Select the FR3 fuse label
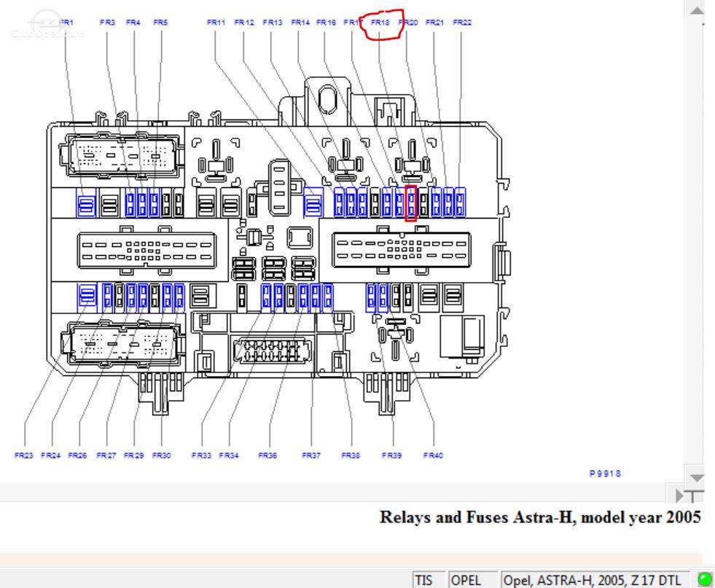 click(x=107, y=22)
